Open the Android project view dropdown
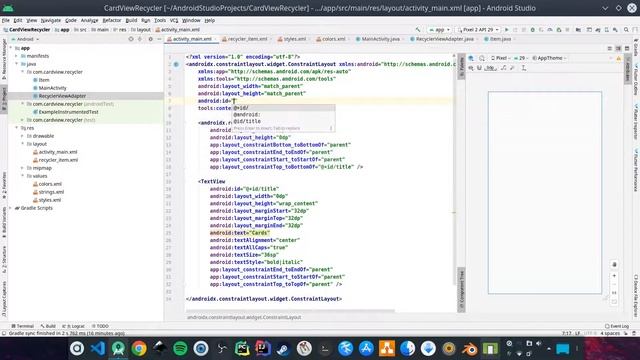 tap(25, 39)
